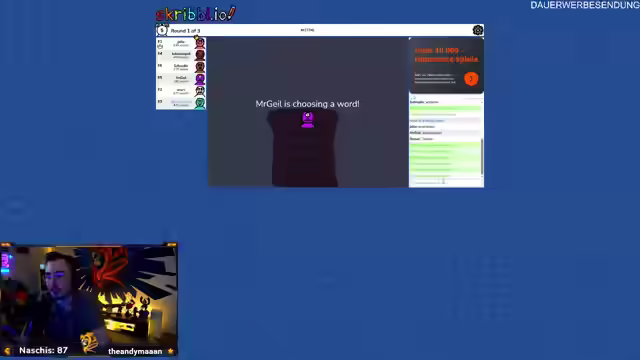Click the purple avatar on the canvas
This screenshot has height=360, width=640.
click(307, 120)
